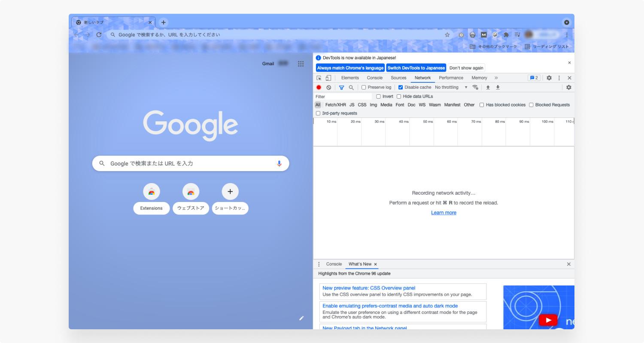Open the Chrome Extensions puzzle icon

point(506,35)
